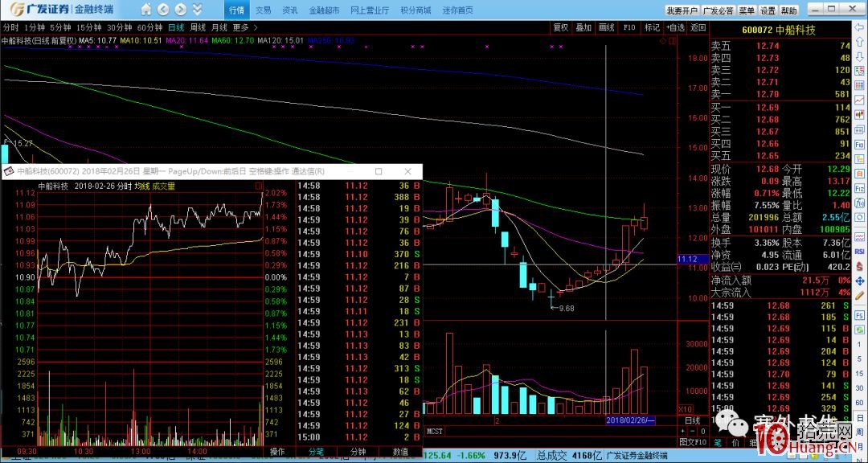Click the F12 icon in right sidebar
868x463 pixels.
pyautogui.click(x=860, y=188)
